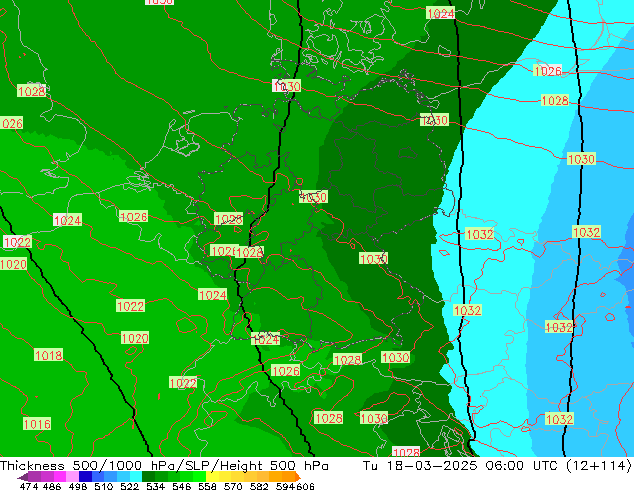Screen dimensions: 634x490
Task: Click the 1018 isobar label
Action: click(49, 355)
